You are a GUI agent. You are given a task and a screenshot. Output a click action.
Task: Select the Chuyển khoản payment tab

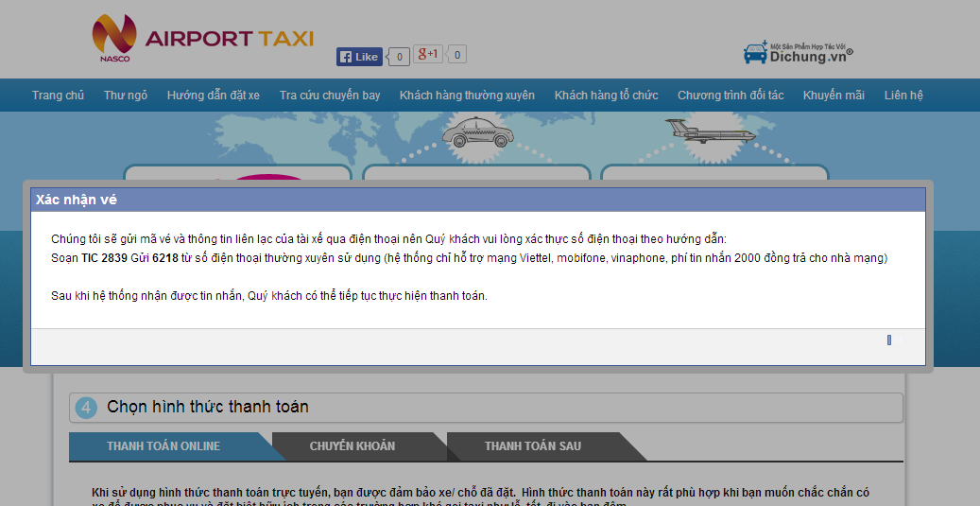pyautogui.click(x=352, y=446)
